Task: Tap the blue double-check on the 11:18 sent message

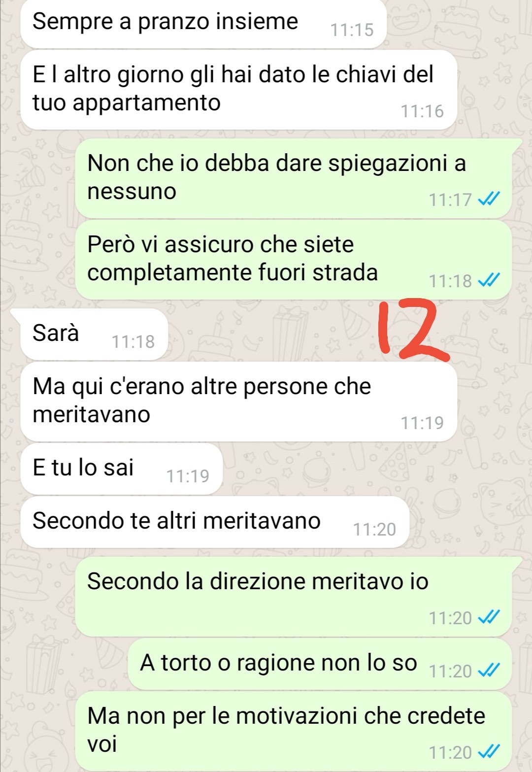Action: pos(489,281)
